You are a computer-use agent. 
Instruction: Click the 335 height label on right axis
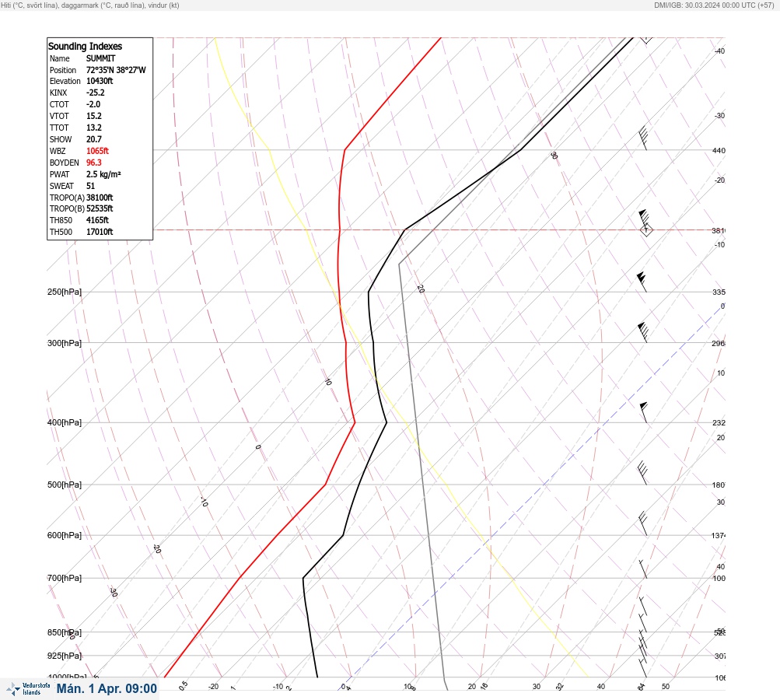click(719, 292)
